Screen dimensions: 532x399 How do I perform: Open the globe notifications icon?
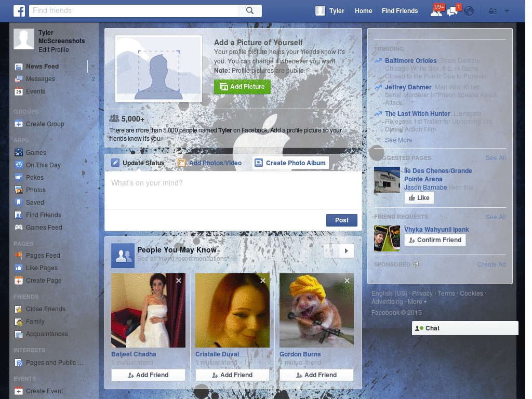click(x=469, y=11)
